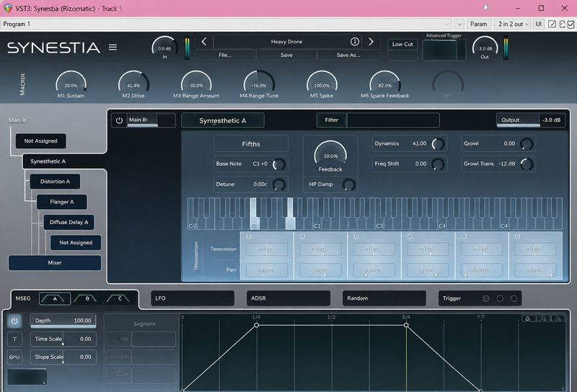Toggle the third Trigger radio circle
This screenshot has height=392, width=577.
pos(514,298)
